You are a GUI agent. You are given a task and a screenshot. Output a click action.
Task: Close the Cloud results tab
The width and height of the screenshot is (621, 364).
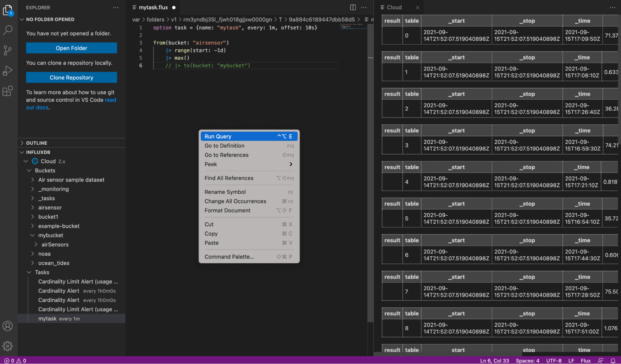tap(418, 7)
